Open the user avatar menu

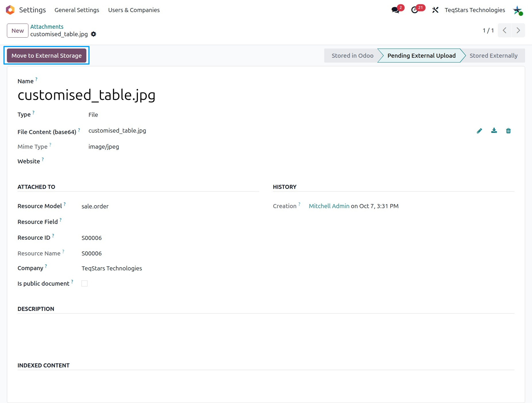click(518, 10)
